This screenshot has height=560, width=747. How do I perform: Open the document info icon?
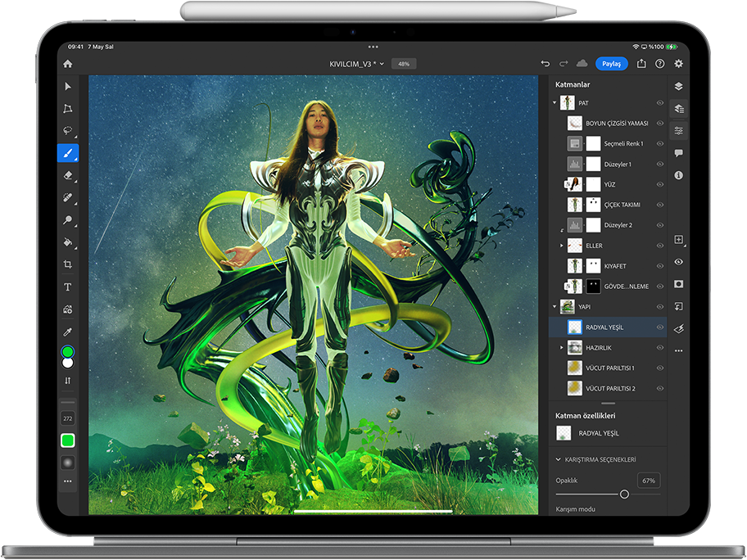[679, 175]
